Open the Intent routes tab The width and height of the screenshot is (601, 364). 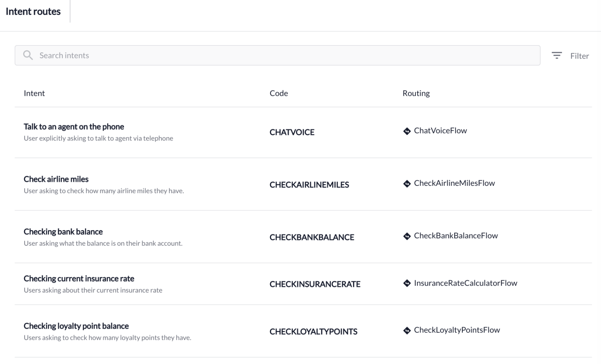point(33,11)
